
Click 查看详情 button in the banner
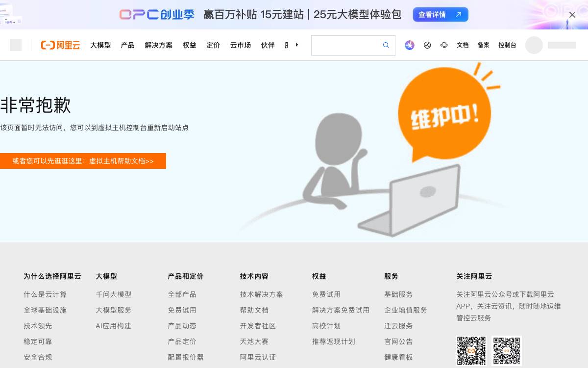(441, 15)
